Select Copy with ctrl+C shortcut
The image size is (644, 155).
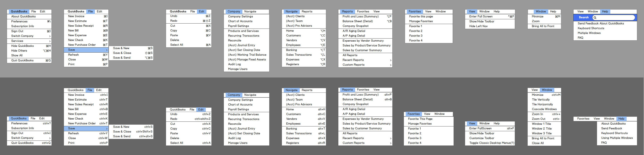(189, 129)
